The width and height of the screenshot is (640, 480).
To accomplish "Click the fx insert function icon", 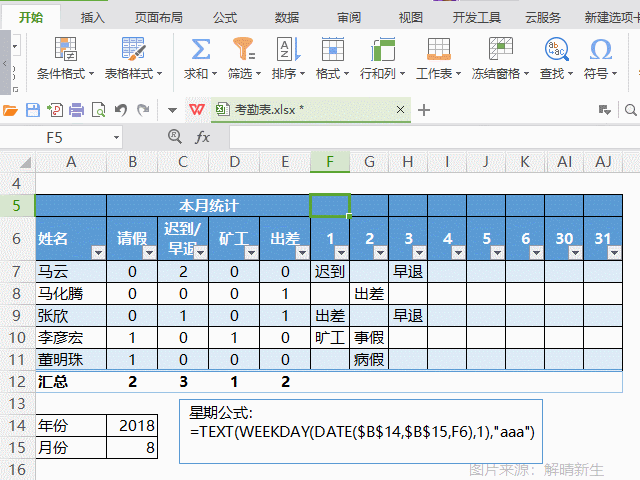I will point(202,137).
